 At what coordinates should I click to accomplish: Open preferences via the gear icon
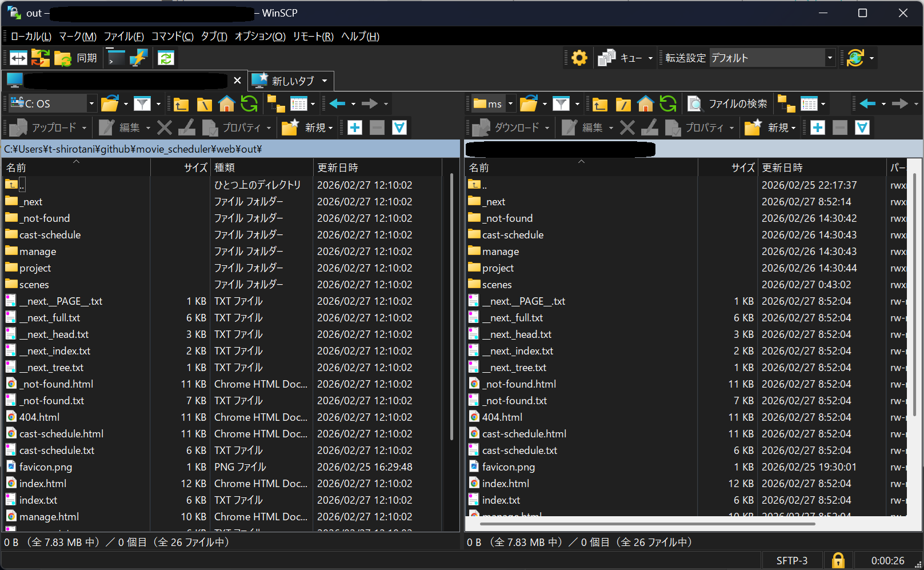(x=579, y=58)
